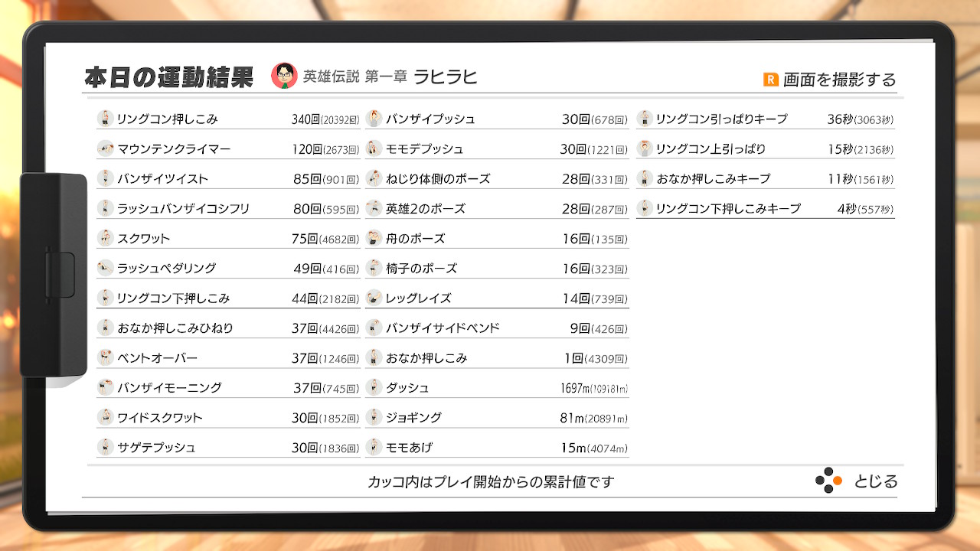Click the バンザイモーニング exercise icon
Viewport: 980px width, 551px height.
click(106, 387)
